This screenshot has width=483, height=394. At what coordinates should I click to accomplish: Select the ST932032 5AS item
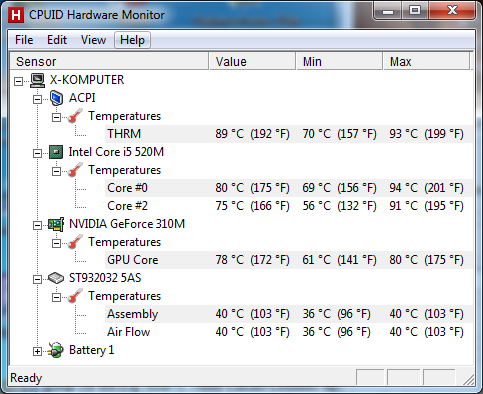tap(105, 278)
